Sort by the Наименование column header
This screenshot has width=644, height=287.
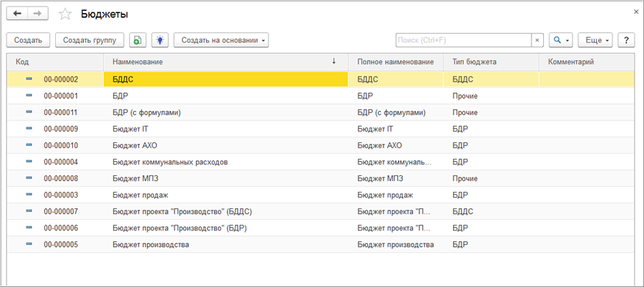pos(222,62)
